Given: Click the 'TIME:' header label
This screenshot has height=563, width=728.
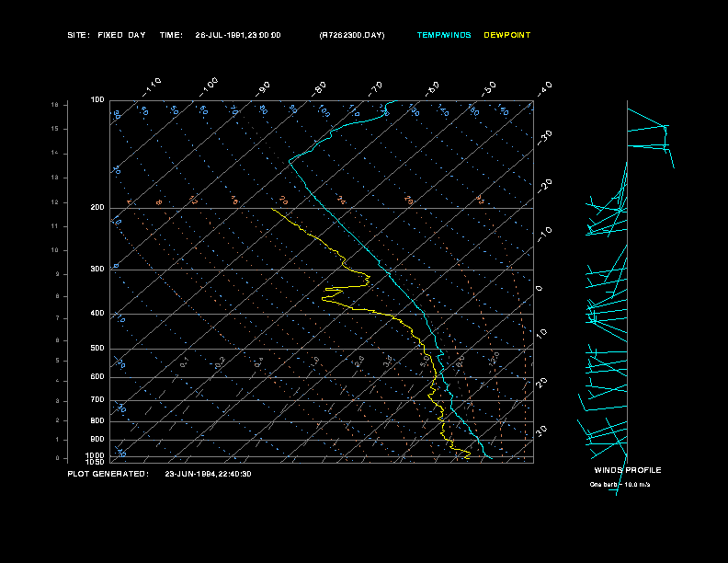Looking at the screenshot, I should 171,35.
